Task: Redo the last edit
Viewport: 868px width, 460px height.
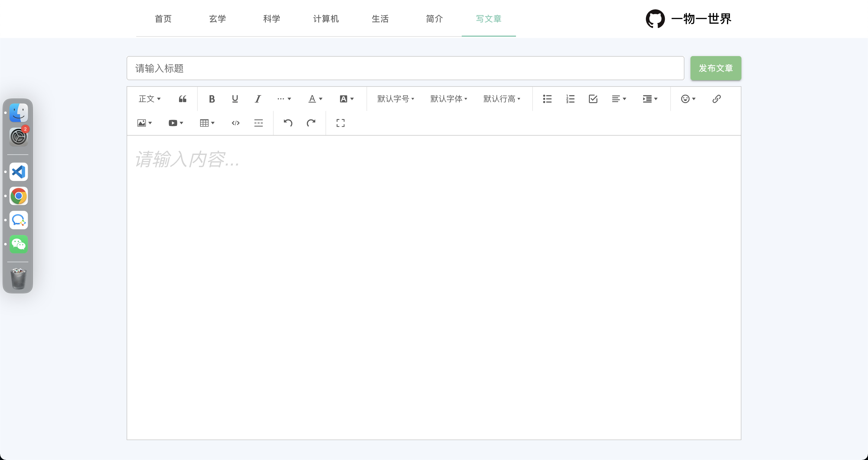Action: (x=311, y=123)
